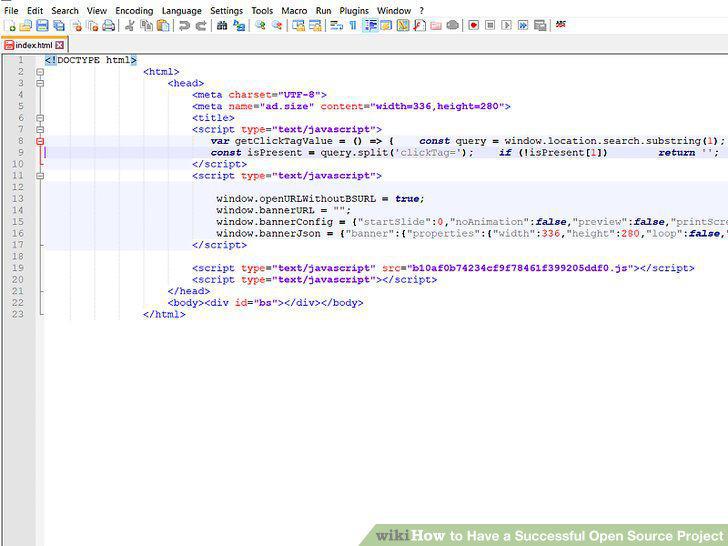Open Folder as Workspace toolbar icon
728x546 pixels.
tap(436, 26)
